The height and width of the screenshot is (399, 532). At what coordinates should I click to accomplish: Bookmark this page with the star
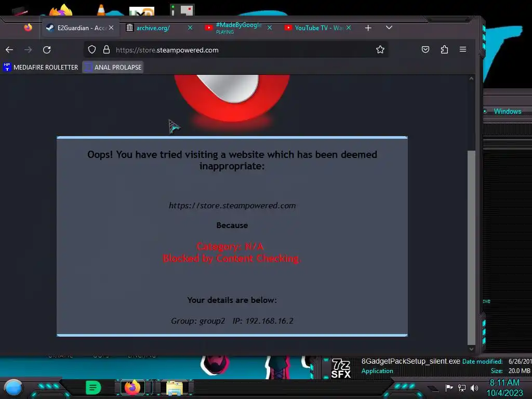pos(380,49)
